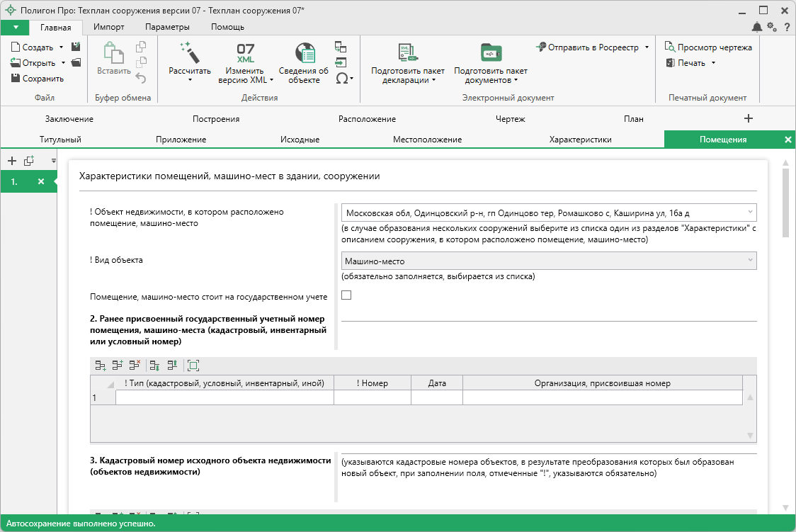Click Просмотр чертежа button
Screen dimensions: 796x532
tap(708, 47)
